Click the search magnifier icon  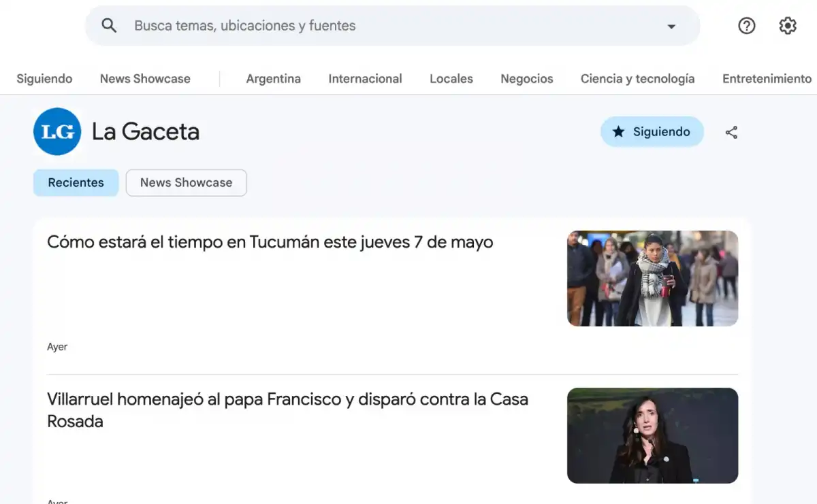(x=109, y=26)
